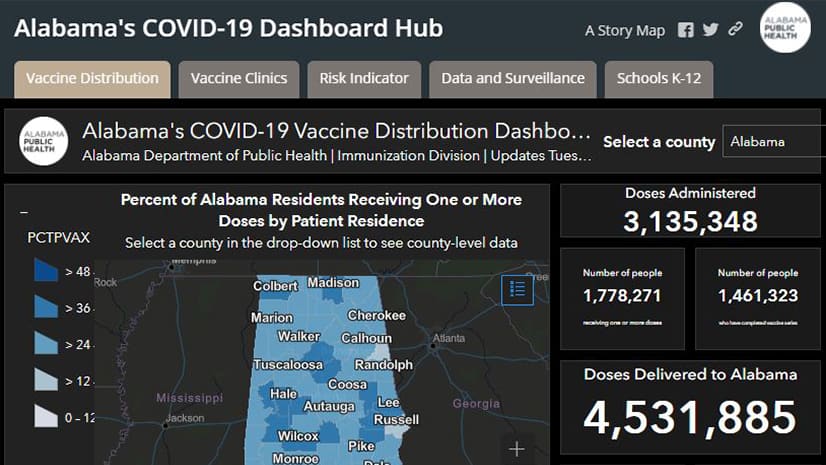Screen dimensions: 826x465
Task: Open the Vaccine Distribution tab
Action: point(92,79)
